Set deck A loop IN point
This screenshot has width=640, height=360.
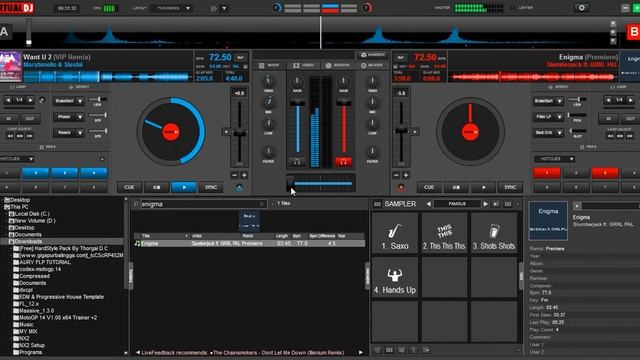[9, 119]
